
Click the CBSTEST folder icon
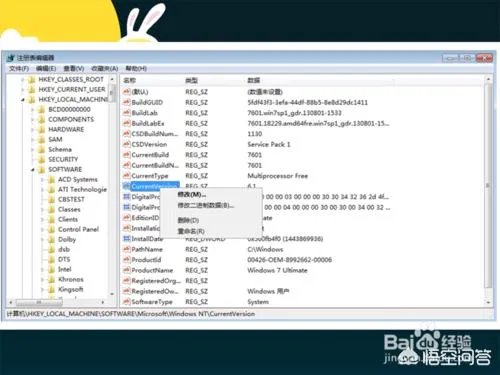pos(52,200)
